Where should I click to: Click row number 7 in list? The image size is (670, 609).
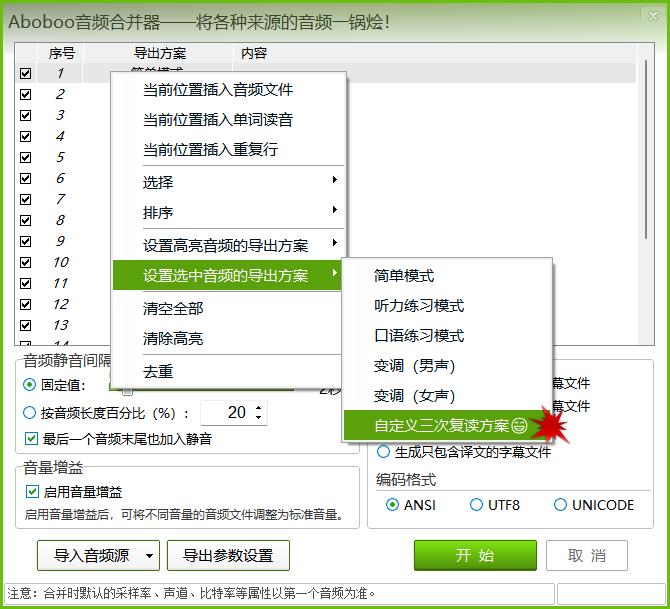[x=60, y=199]
